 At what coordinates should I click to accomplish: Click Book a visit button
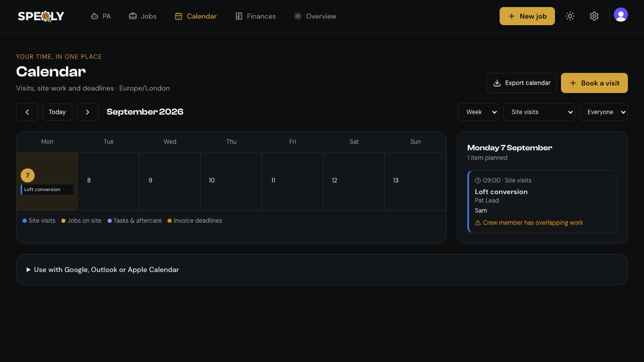point(594,83)
